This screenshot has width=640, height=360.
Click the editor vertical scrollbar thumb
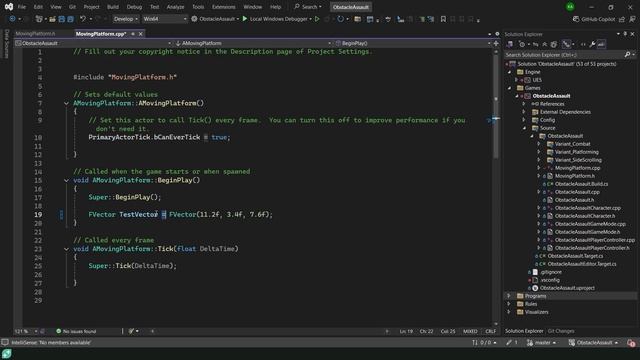pos(496,108)
